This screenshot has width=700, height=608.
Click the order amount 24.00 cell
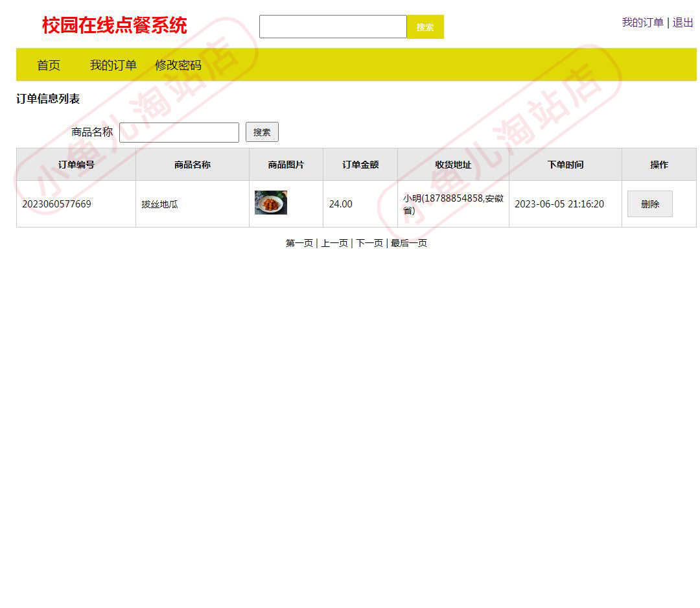[x=360, y=204]
